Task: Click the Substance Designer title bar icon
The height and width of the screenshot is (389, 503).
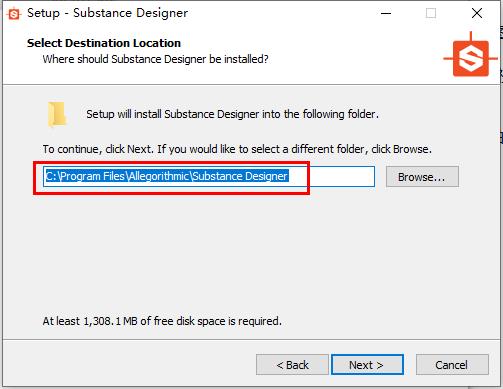Action: (x=14, y=14)
